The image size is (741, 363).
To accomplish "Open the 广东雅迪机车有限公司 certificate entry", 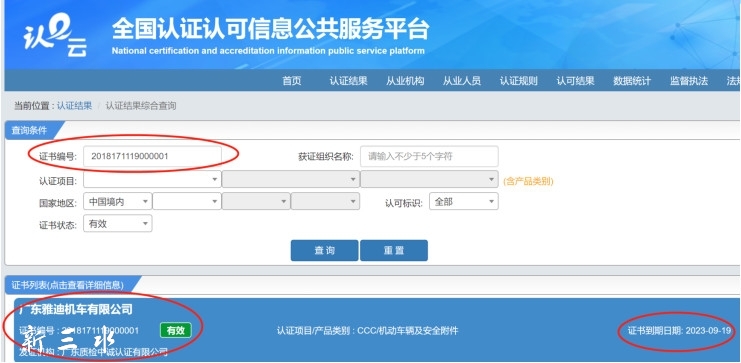I will 377,330.
